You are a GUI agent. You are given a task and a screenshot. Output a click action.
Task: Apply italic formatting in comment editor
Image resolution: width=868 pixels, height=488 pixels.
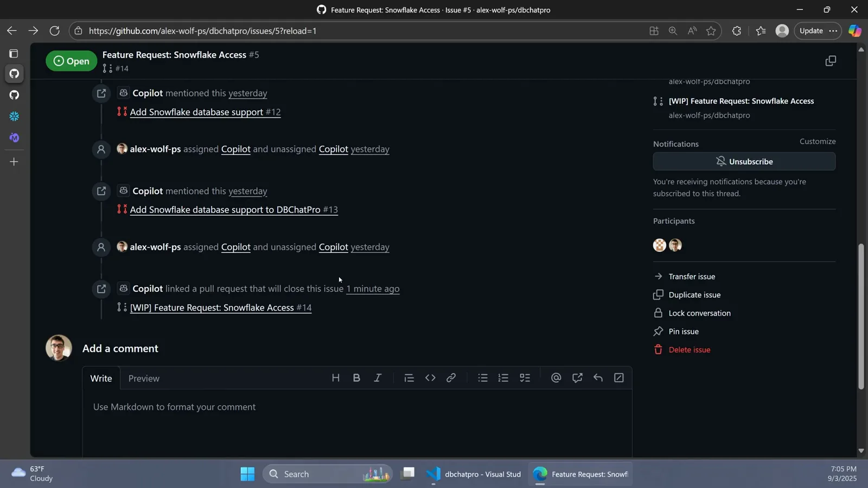pos(378,378)
